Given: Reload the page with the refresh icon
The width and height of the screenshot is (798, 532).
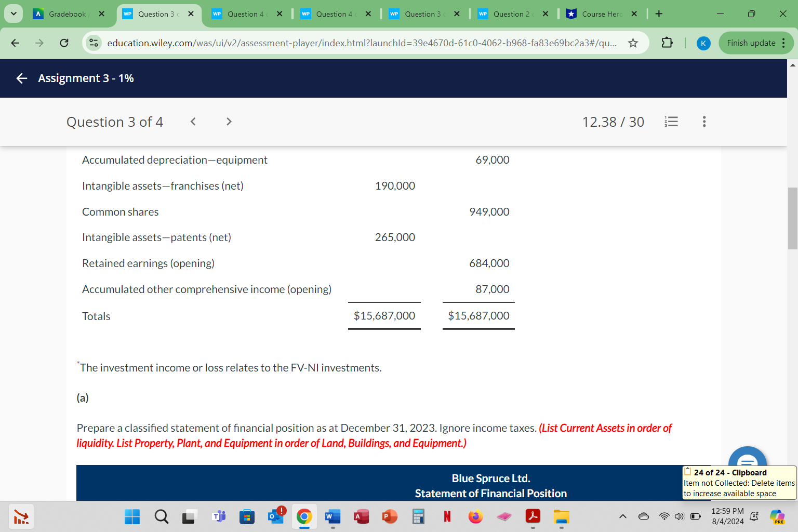Looking at the screenshot, I should click(64, 43).
